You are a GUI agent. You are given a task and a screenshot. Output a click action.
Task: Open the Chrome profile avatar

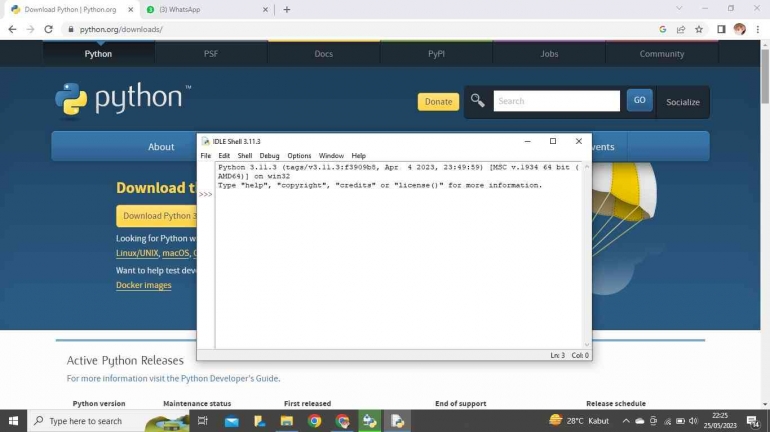coord(740,29)
